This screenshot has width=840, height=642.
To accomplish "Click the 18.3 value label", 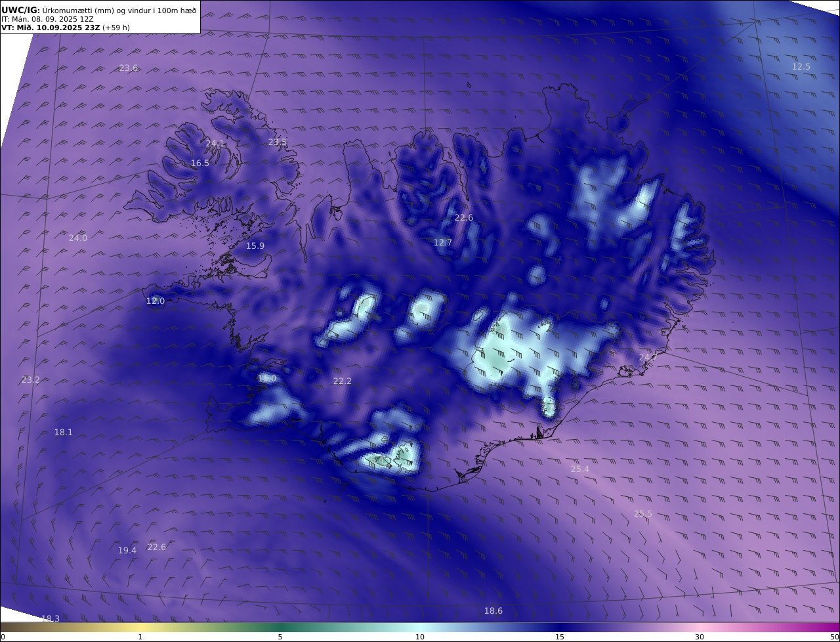I will (x=51, y=619).
